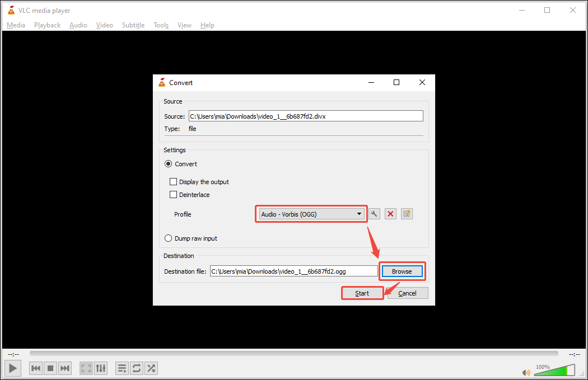Open the profile edit wrench icon
The width and height of the screenshot is (588, 380).
point(374,214)
